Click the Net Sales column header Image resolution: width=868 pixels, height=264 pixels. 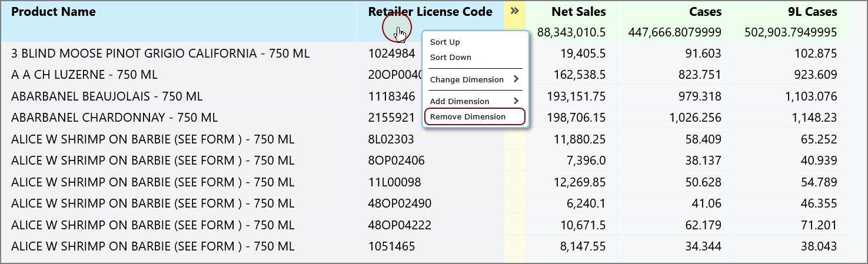click(578, 12)
